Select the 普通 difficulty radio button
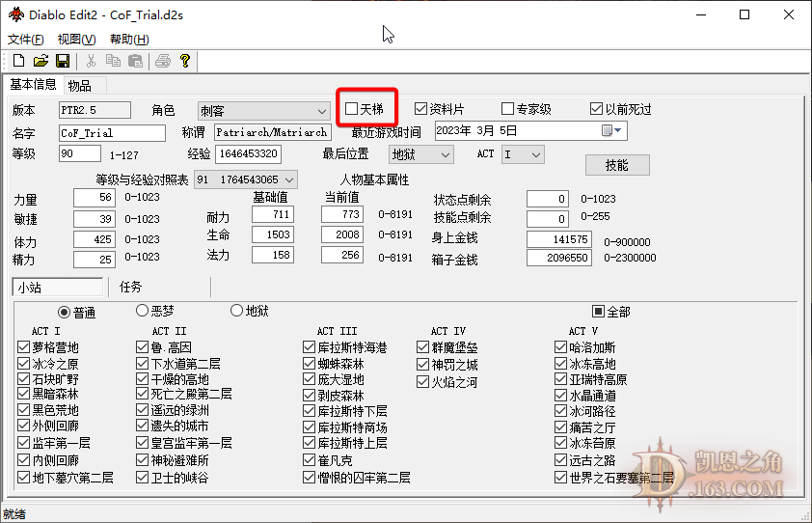812x523 pixels. tap(64, 312)
